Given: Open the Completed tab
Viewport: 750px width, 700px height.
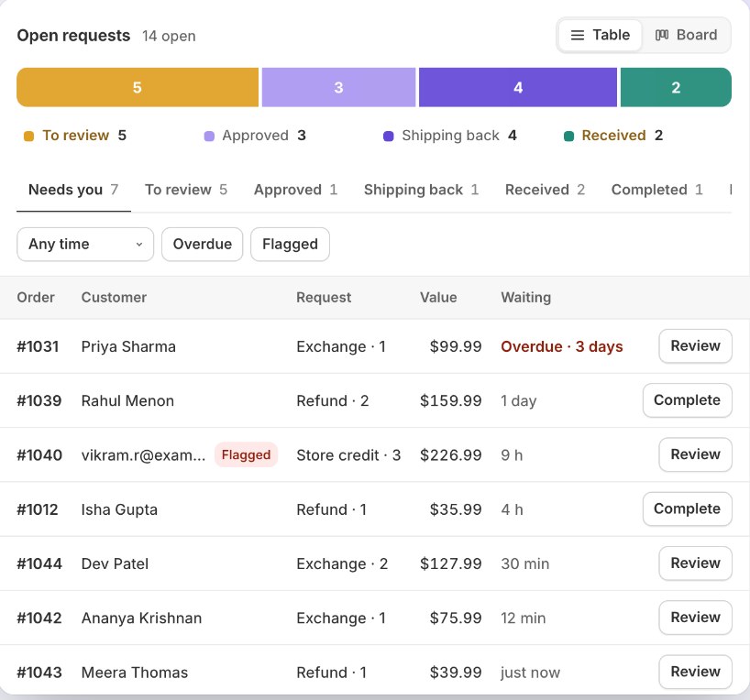Looking at the screenshot, I should 656,190.
